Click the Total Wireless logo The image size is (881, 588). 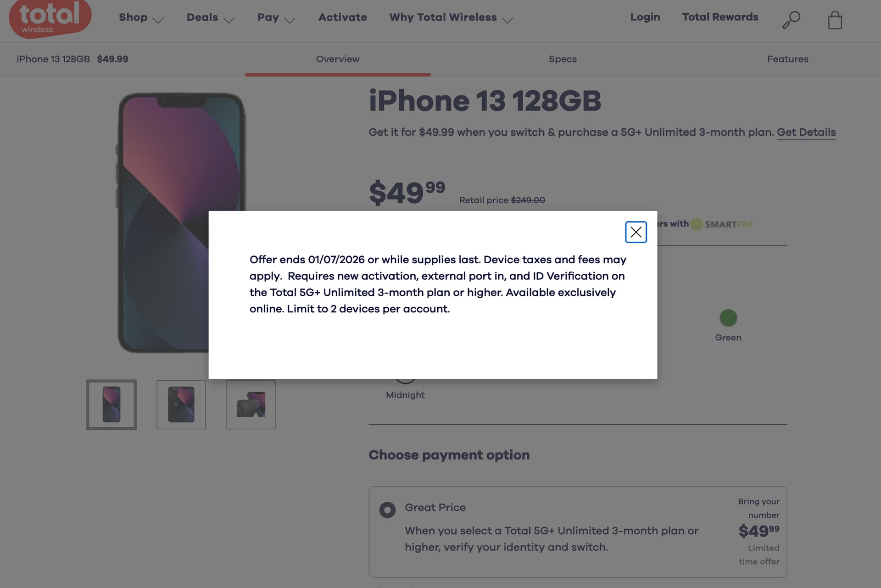pyautogui.click(x=50, y=18)
